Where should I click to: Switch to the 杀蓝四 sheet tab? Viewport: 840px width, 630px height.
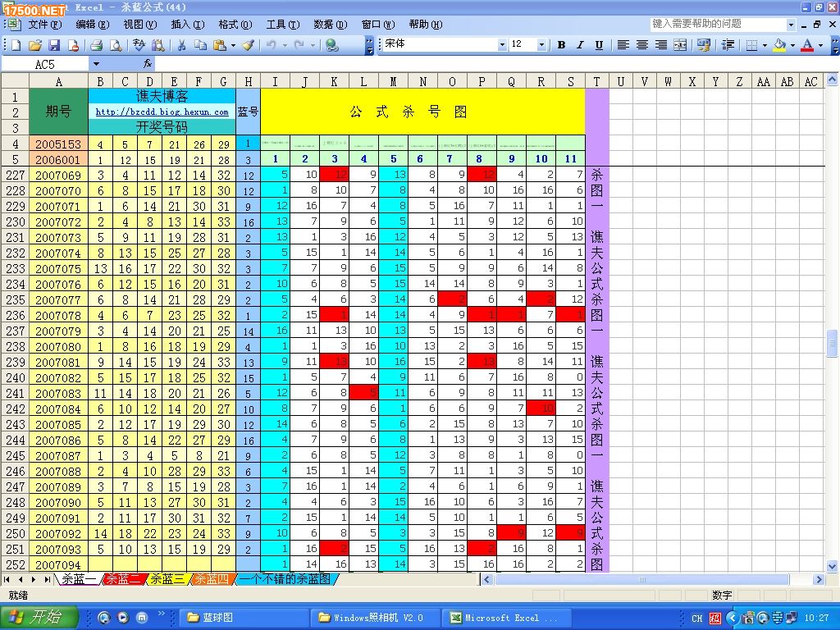pyautogui.click(x=211, y=579)
